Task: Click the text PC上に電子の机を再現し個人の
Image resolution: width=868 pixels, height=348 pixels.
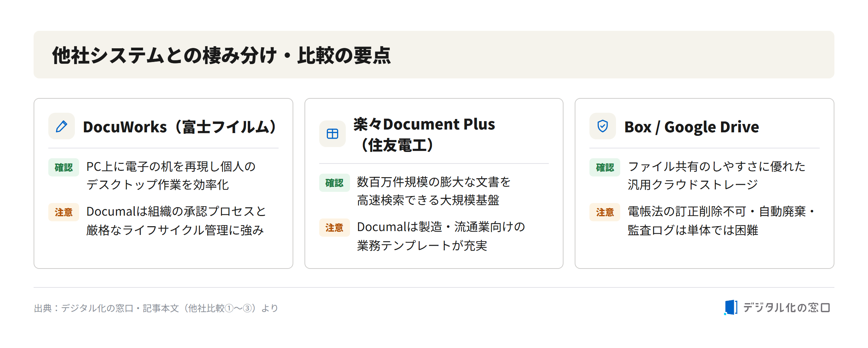Action: click(x=171, y=167)
